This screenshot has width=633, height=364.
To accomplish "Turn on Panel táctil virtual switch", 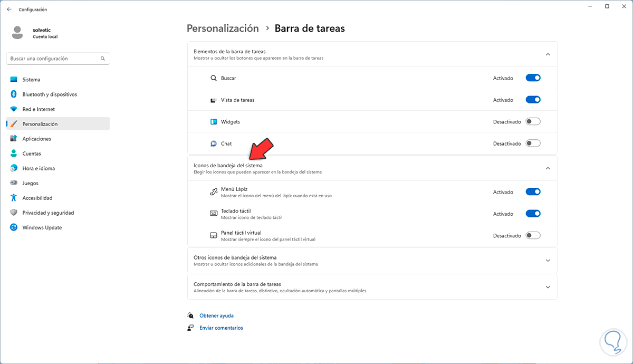I will click(x=533, y=236).
